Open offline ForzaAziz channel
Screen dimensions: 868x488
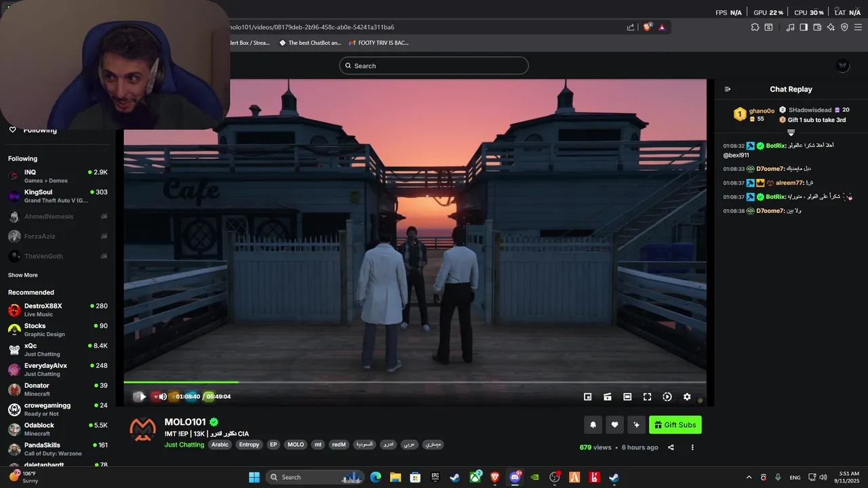[x=58, y=236]
